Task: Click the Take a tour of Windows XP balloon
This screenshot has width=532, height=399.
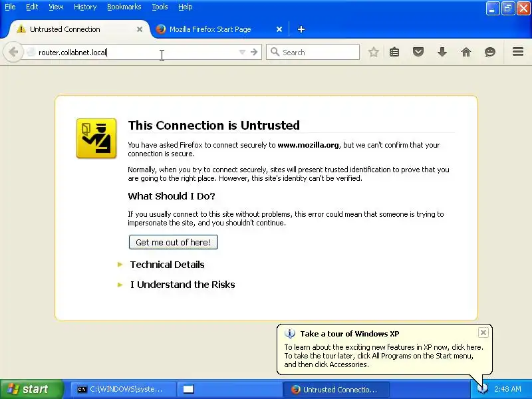Action: 384,350
